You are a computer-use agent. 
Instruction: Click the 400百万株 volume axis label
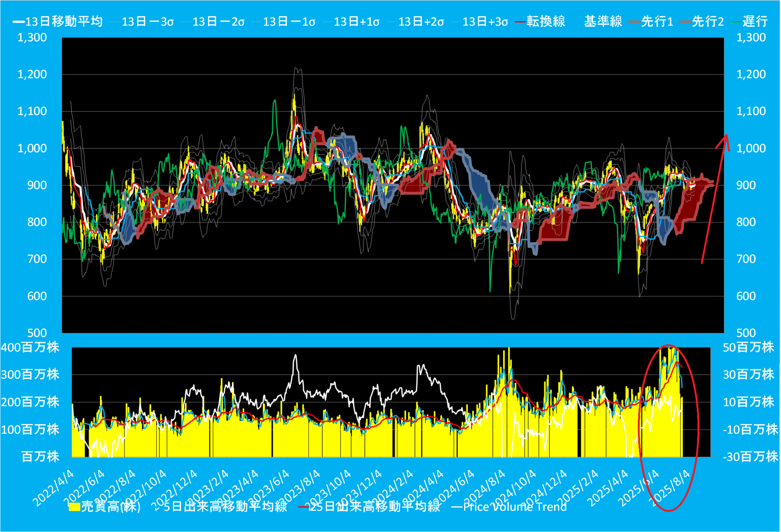pos(30,347)
